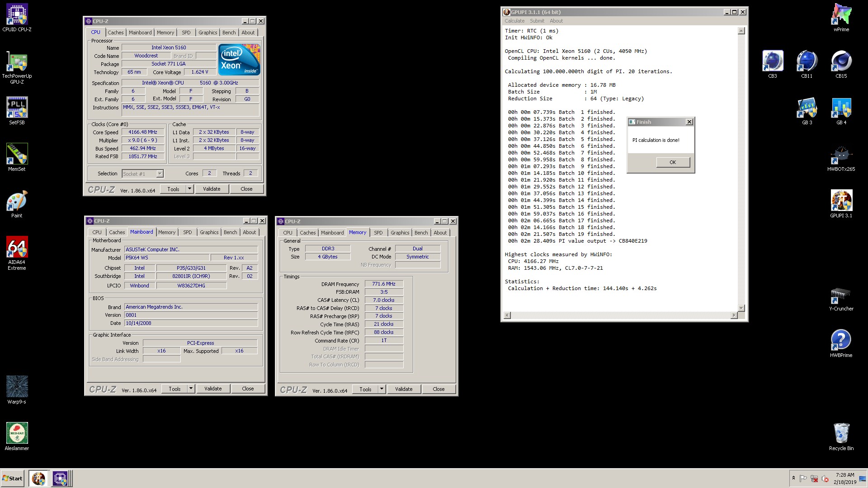Screen dimensions: 868x488
Task: Expand Tools dropdown arrow in CPU window
Action: pos(190,189)
